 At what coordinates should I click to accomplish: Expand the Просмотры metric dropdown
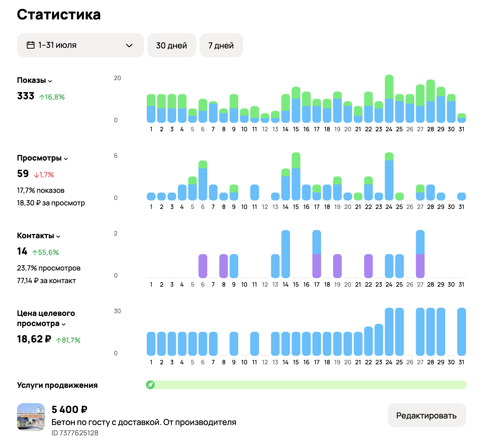pos(42,158)
